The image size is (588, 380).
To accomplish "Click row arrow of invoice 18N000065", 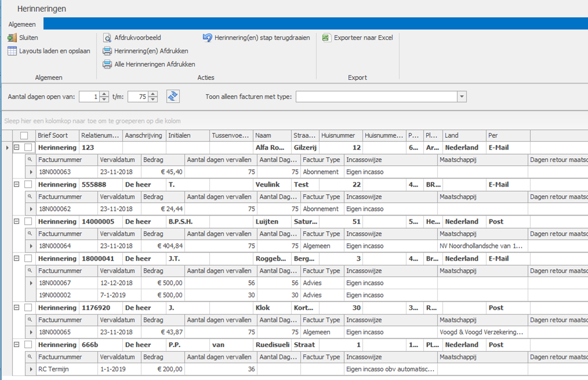I will pos(31,332).
